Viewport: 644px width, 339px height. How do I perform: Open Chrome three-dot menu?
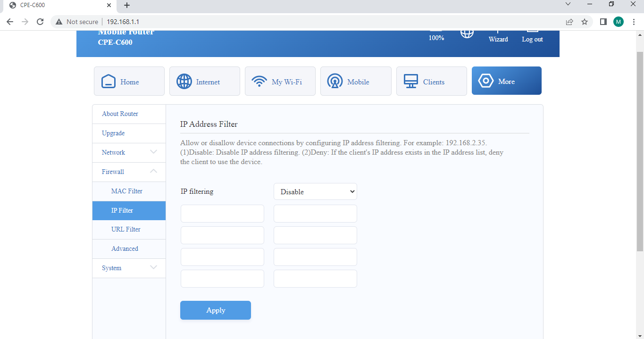click(634, 22)
